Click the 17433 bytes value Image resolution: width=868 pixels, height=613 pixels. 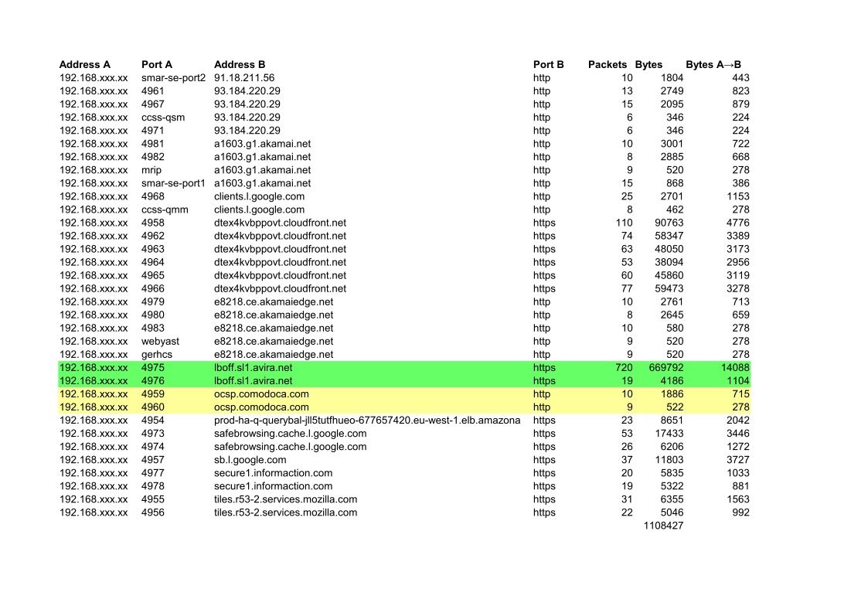click(x=669, y=434)
